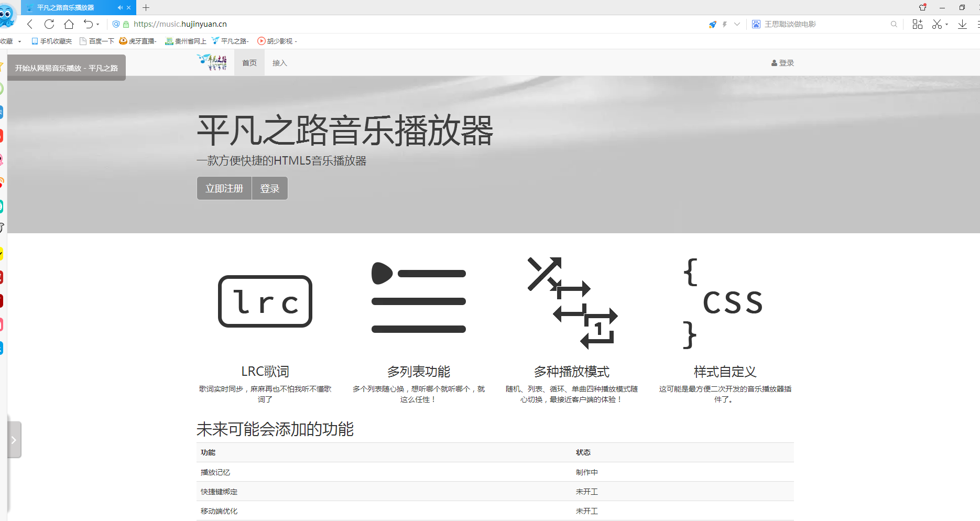Click the rocket speed-up icon
The image size is (980, 521).
[712, 24]
